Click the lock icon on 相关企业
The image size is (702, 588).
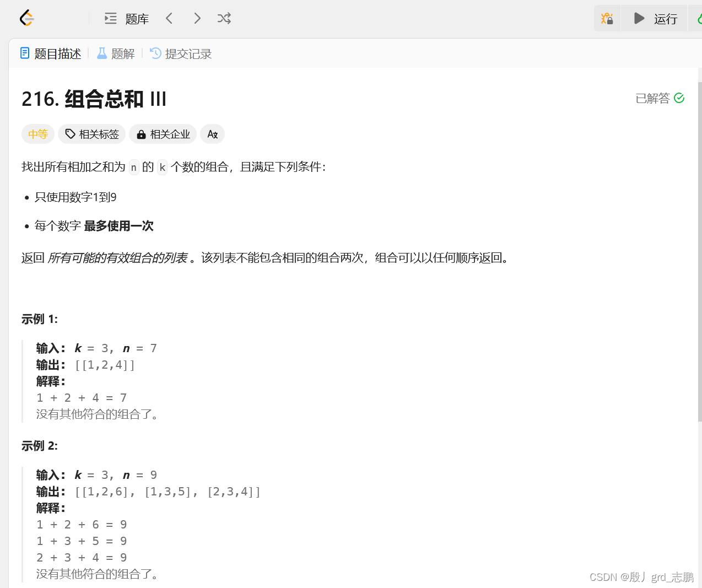tap(141, 133)
